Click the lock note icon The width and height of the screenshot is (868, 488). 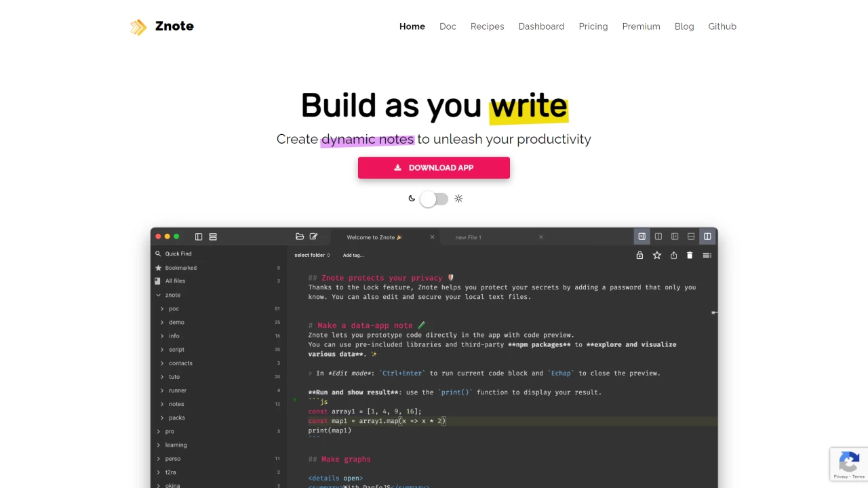point(639,256)
